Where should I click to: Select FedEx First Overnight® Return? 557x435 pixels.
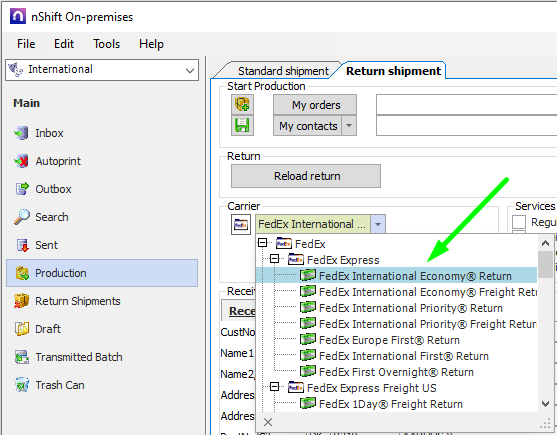click(396, 371)
